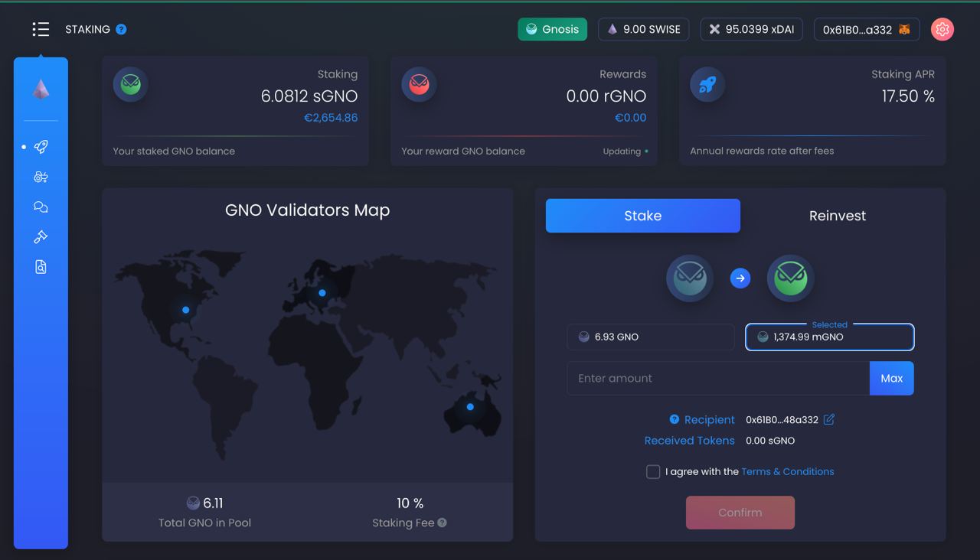Click the validator dot over Europe

coord(322,293)
